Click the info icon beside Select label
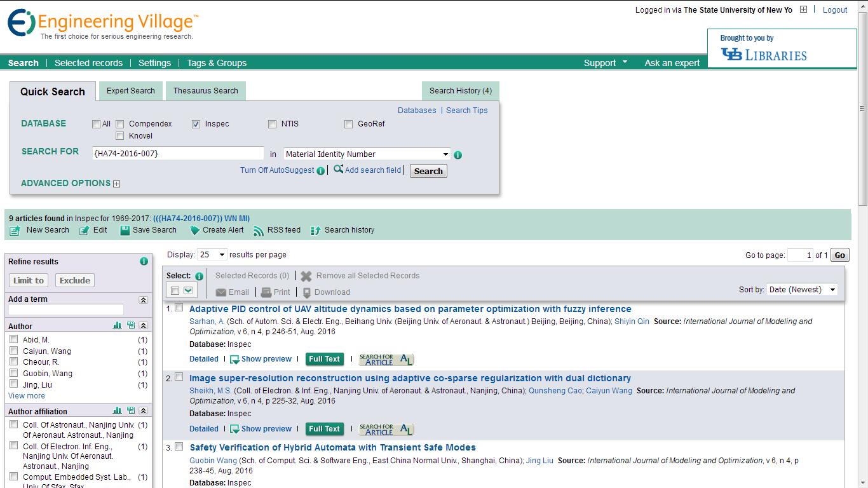This screenshot has width=868, height=488. click(x=199, y=276)
